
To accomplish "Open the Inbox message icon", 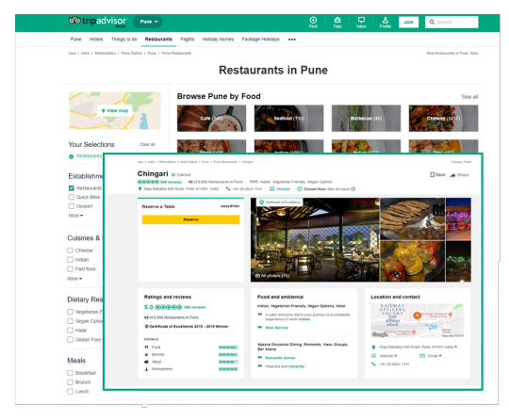I will 361,20.
